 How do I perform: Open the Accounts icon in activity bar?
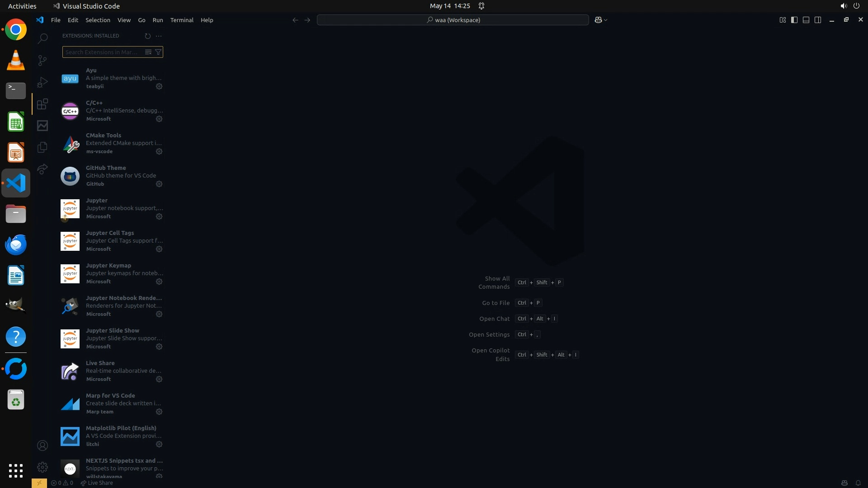tap(42, 446)
